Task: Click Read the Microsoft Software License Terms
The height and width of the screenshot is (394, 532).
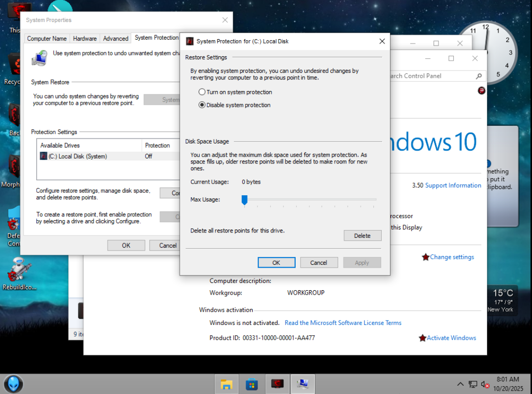Action: point(343,323)
